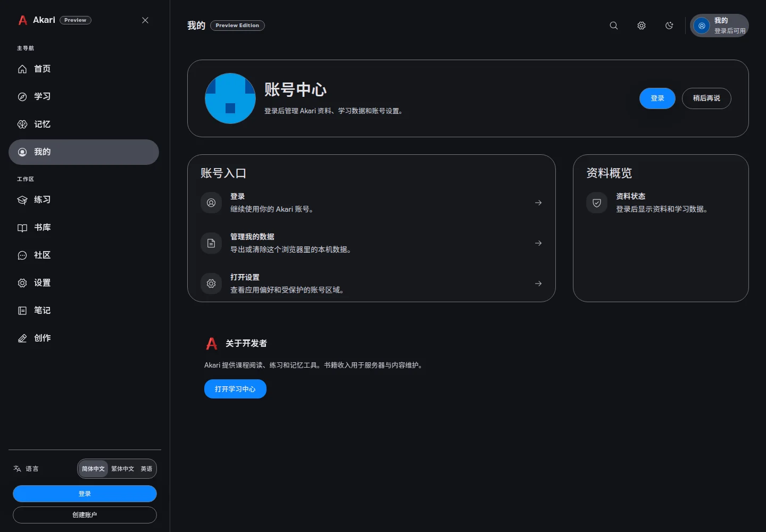Click the 设置 gear icon in sidebar
The width and height of the screenshot is (766, 532).
pyautogui.click(x=22, y=283)
